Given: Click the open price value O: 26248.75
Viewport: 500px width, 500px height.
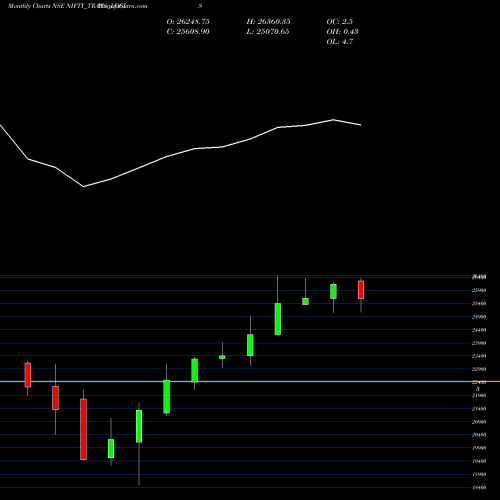Looking at the screenshot, I should (x=188, y=22).
